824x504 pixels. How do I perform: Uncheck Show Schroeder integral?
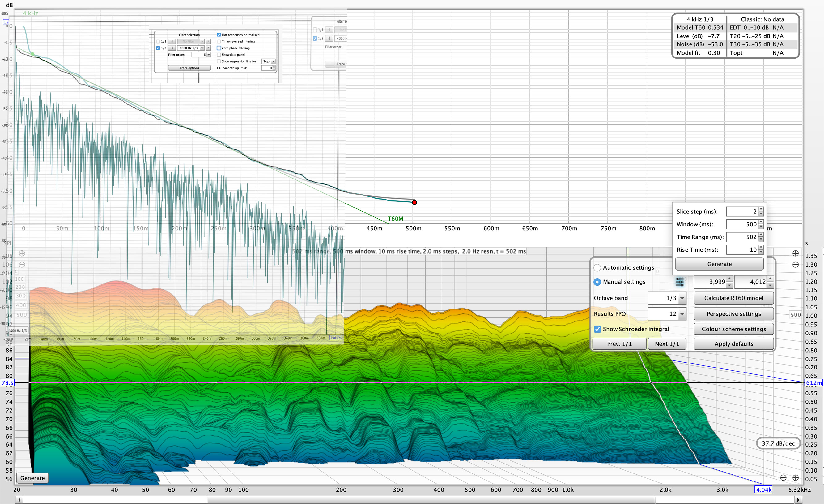[597, 329]
